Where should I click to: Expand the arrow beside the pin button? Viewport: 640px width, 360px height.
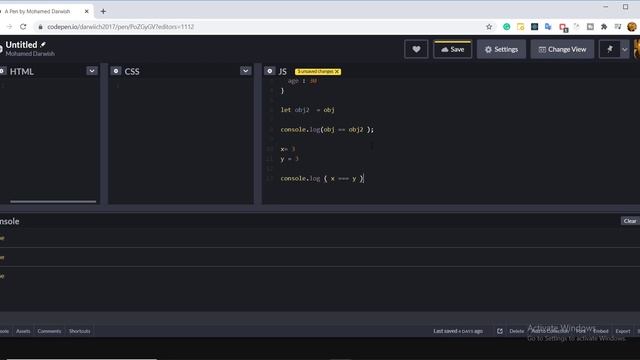[x=625, y=49]
